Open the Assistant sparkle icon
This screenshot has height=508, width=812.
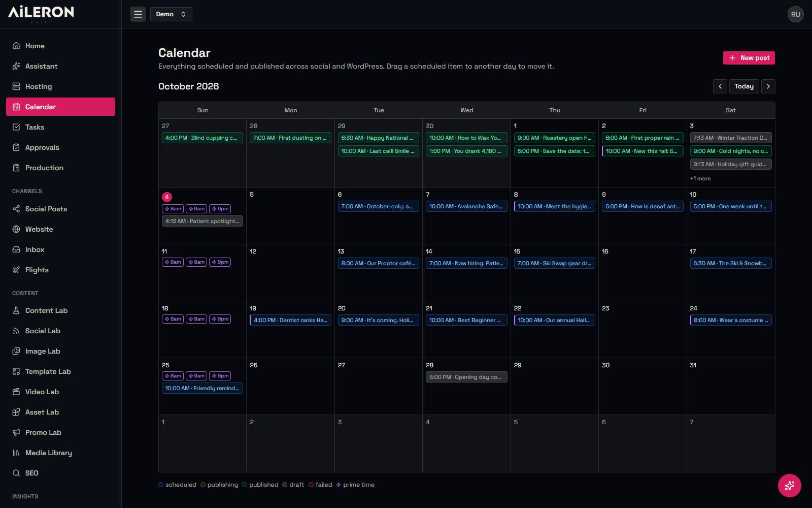pos(16,66)
